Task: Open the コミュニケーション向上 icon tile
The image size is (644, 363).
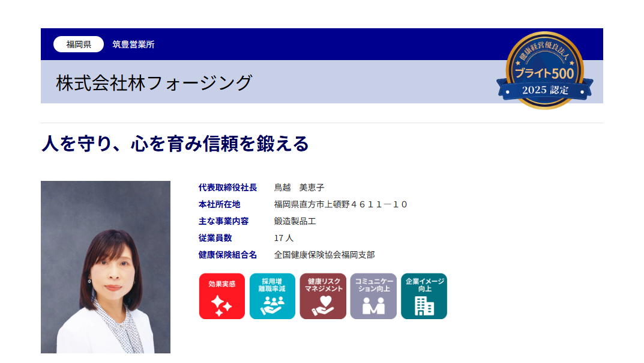Action: [x=373, y=296]
